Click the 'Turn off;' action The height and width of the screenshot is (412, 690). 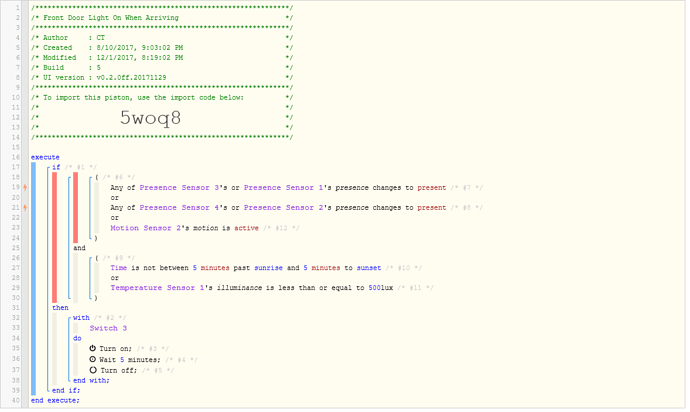coord(119,371)
